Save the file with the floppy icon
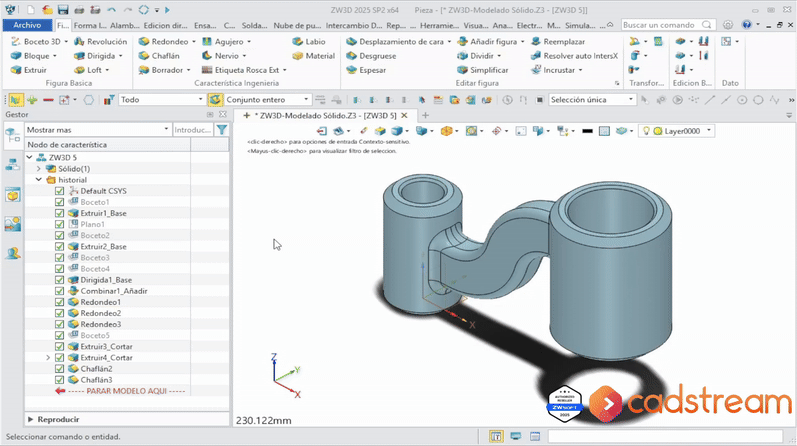 pyautogui.click(x=63, y=10)
